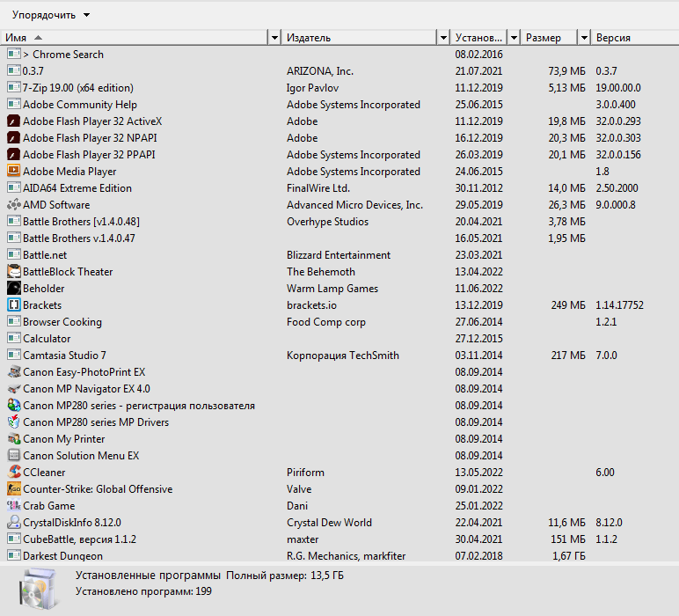Click the AIDA64 Extreme Edition icon
This screenshot has height=616, width=679.
point(14,188)
